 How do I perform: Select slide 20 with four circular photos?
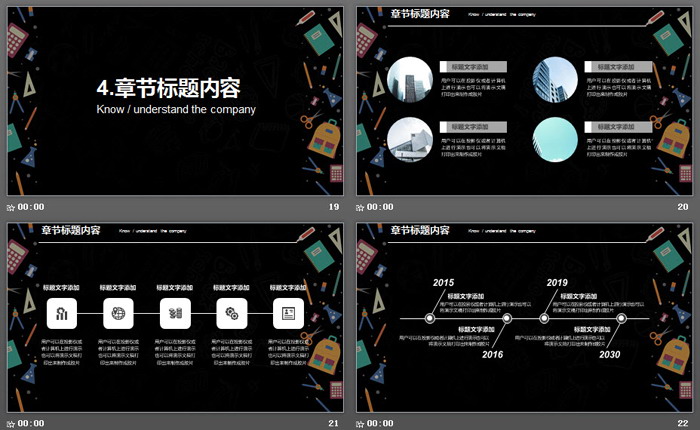coord(525,101)
